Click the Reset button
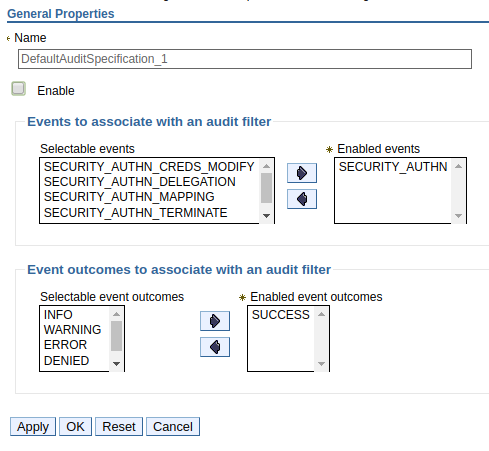This screenshot has height=451, width=489. click(119, 426)
